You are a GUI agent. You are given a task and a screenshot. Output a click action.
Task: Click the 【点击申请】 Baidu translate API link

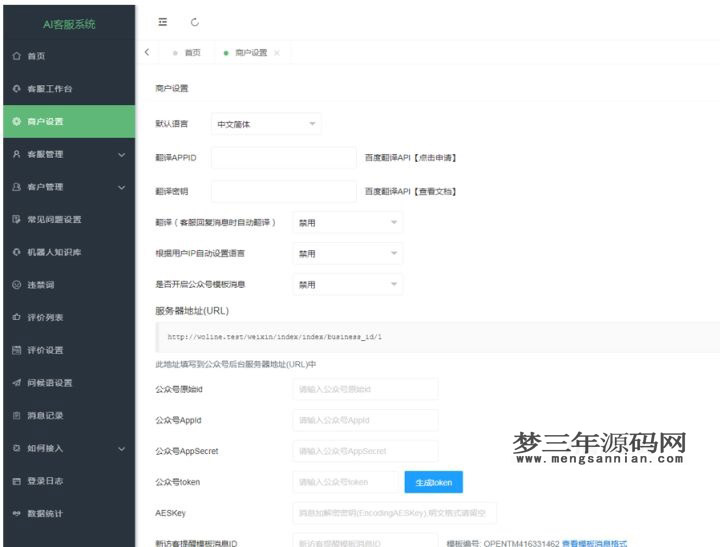pos(435,158)
